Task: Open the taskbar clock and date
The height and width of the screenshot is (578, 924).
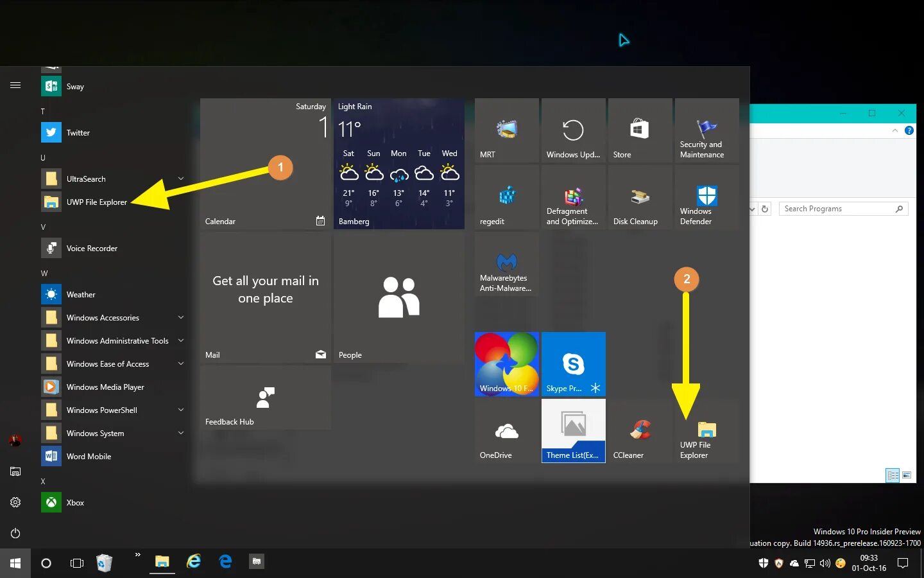Action: coord(869,563)
